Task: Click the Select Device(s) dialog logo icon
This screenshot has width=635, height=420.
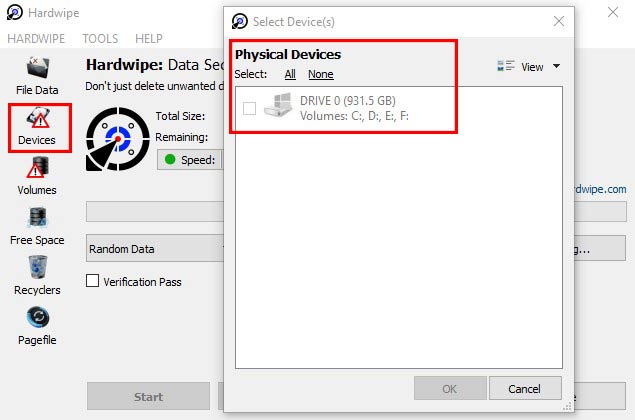Action: pyautogui.click(x=240, y=21)
